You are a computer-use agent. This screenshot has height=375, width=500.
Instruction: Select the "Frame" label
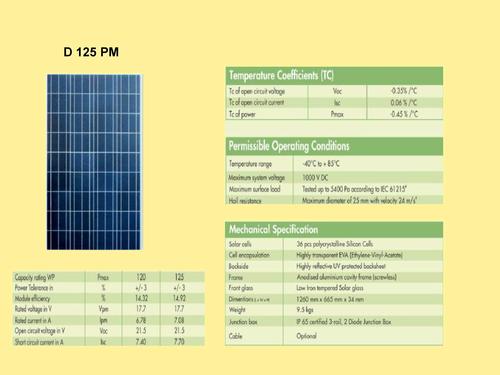[x=236, y=277]
